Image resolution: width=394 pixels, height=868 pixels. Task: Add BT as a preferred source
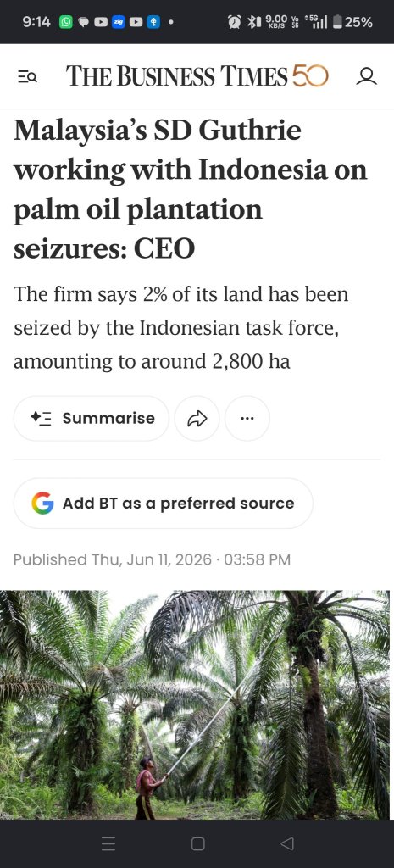click(x=164, y=504)
